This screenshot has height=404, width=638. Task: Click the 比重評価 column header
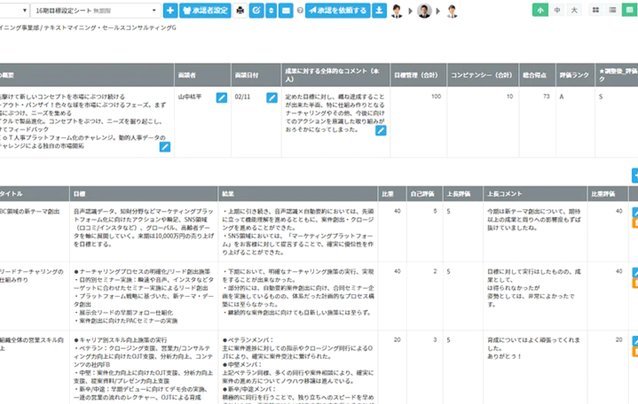pyautogui.click(x=607, y=194)
